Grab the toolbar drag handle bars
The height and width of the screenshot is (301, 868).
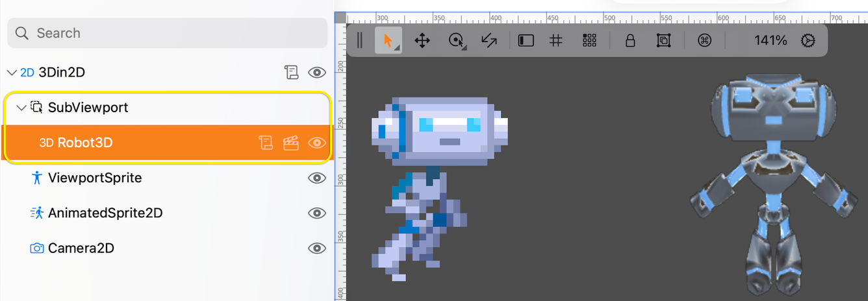pyautogui.click(x=360, y=41)
